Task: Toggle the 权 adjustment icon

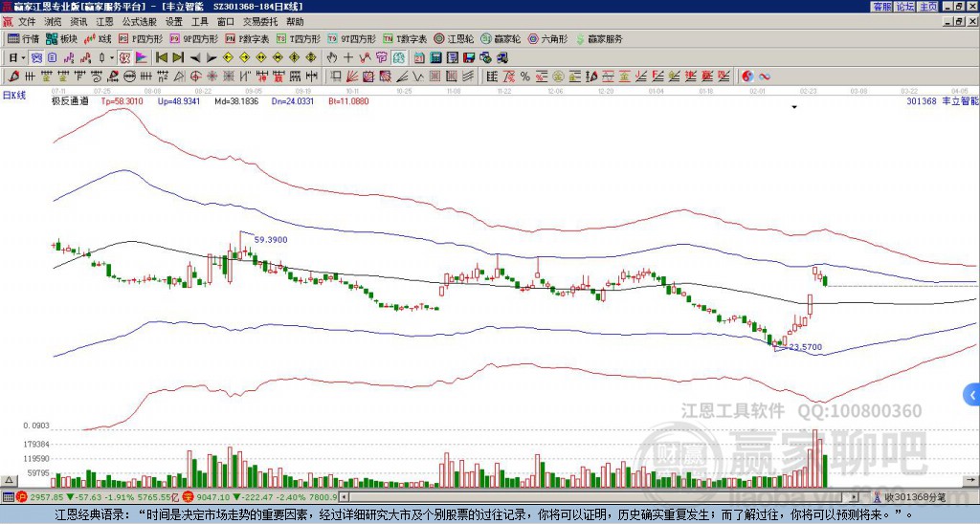Action: point(124,58)
